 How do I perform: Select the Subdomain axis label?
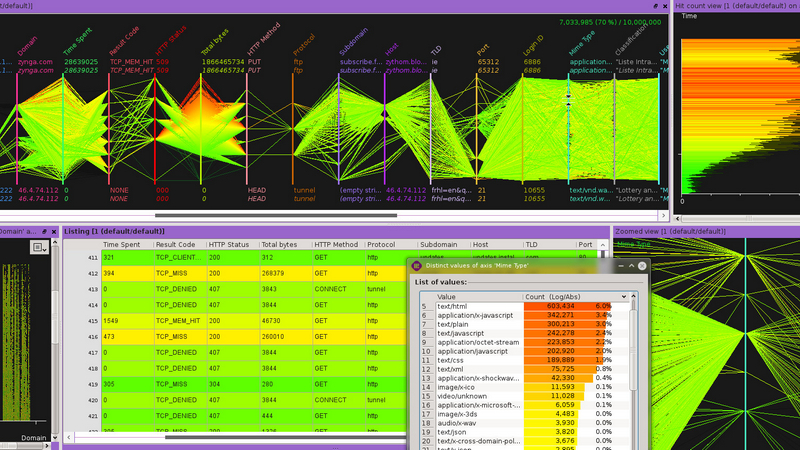point(354,42)
